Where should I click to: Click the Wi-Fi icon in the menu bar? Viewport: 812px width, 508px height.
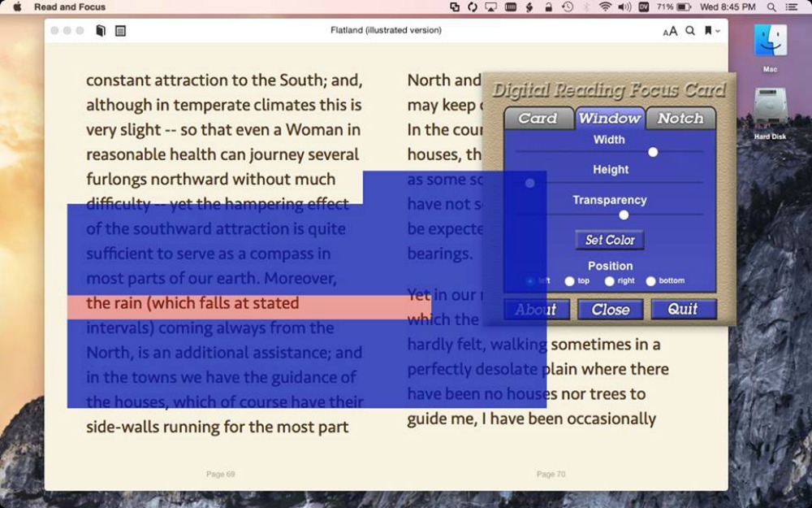tap(605, 7)
